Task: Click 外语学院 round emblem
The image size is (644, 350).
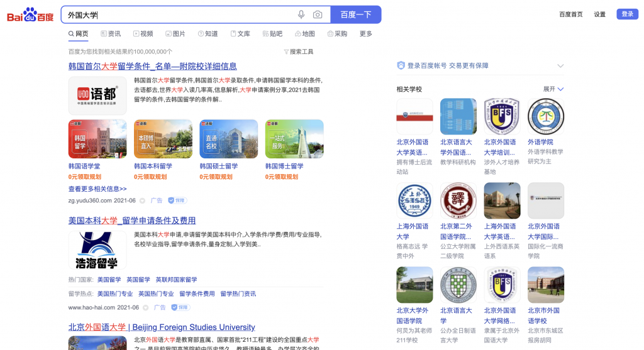Action: click(546, 116)
